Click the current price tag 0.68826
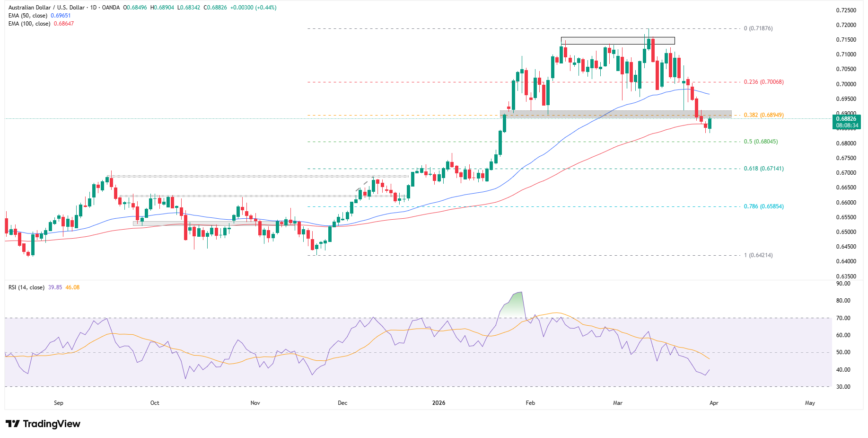Image resolution: width=868 pixels, height=438 pixels. pos(846,119)
